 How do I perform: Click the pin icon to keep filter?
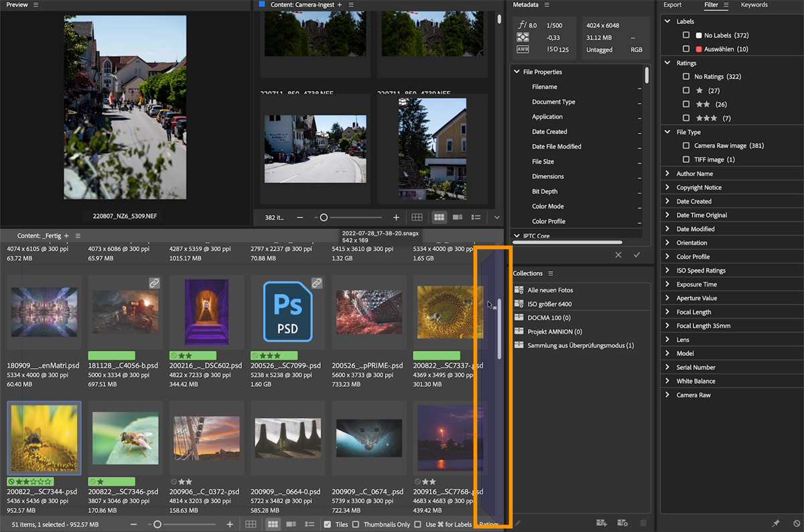coord(776,523)
